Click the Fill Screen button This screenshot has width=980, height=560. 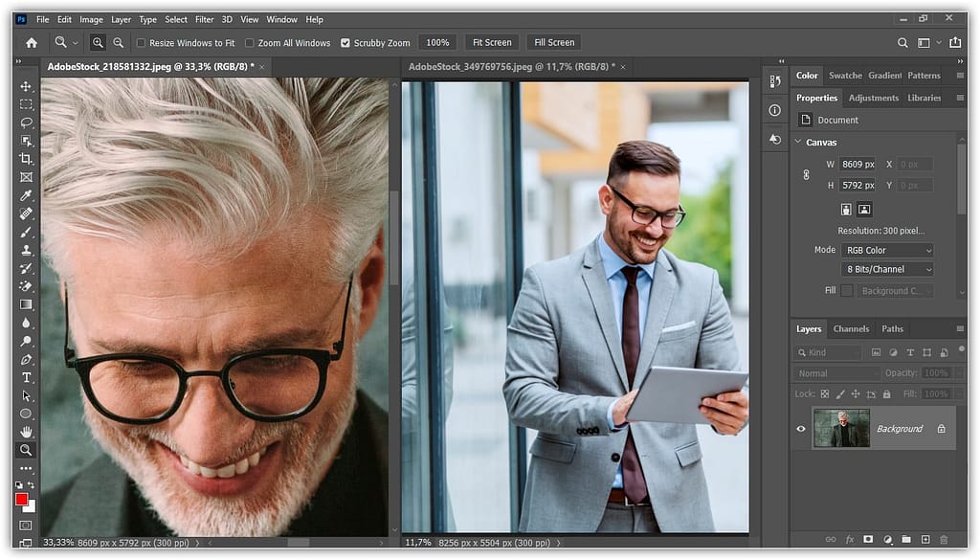pyautogui.click(x=554, y=42)
